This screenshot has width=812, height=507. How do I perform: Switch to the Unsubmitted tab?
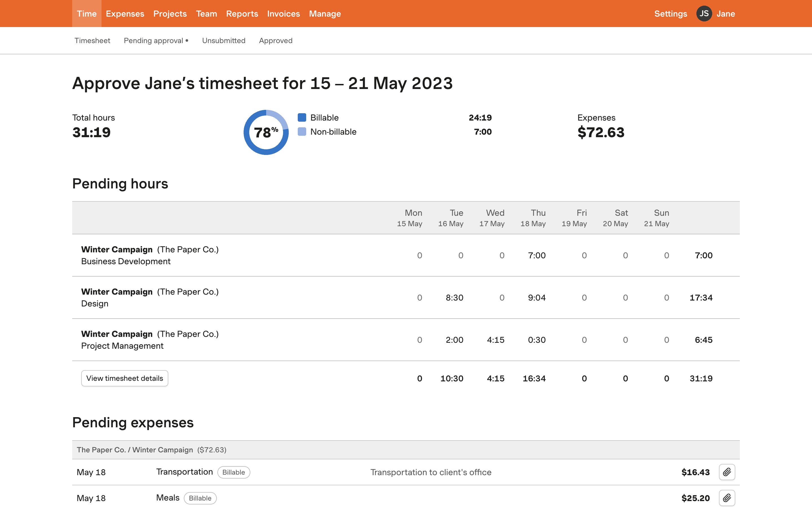click(x=224, y=41)
